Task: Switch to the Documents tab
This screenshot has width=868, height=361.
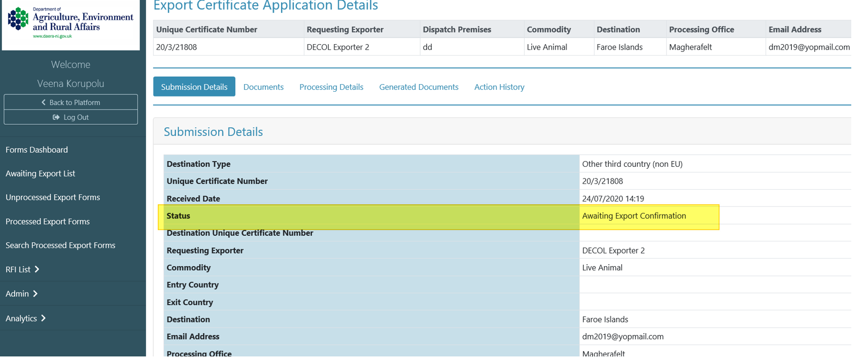Action: [x=263, y=87]
